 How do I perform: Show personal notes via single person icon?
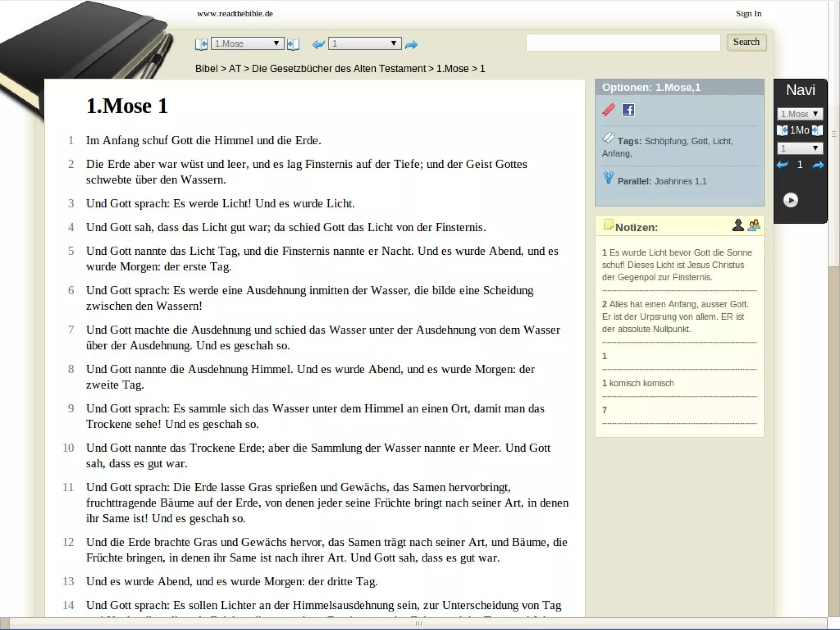[737, 225]
